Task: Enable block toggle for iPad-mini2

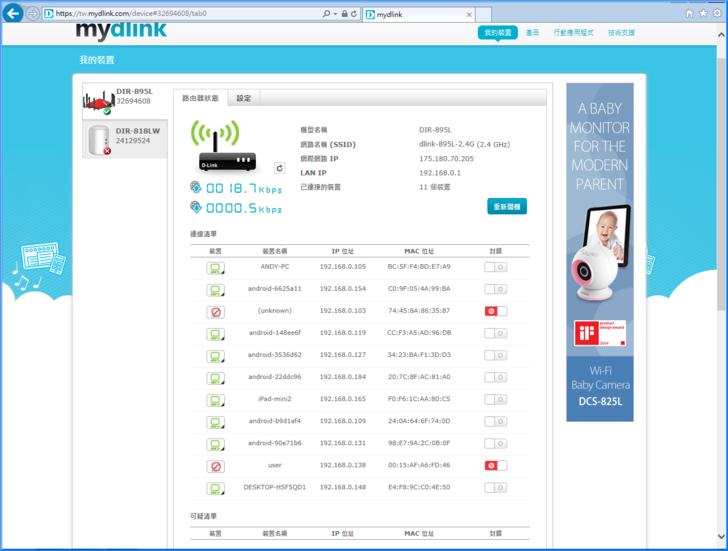Action: click(x=495, y=399)
